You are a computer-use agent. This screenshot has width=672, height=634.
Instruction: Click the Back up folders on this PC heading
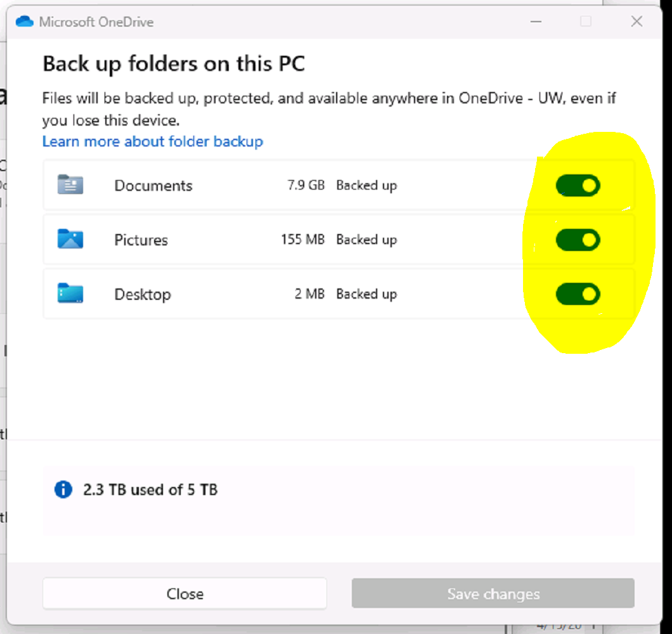point(174,64)
